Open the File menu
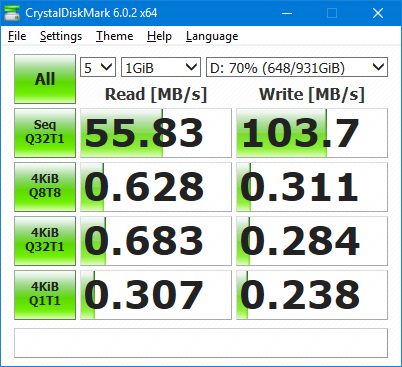The height and width of the screenshot is (367, 402). [17, 36]
